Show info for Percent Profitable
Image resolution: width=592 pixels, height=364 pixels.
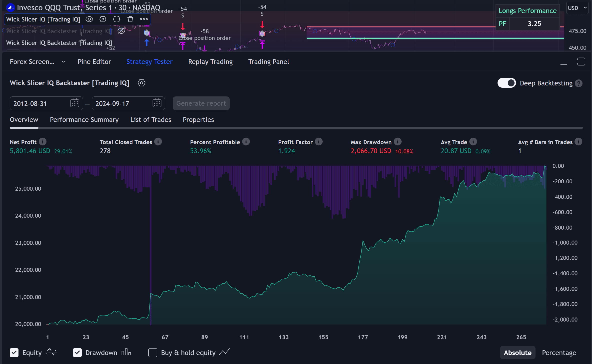(x=246, y=142)
